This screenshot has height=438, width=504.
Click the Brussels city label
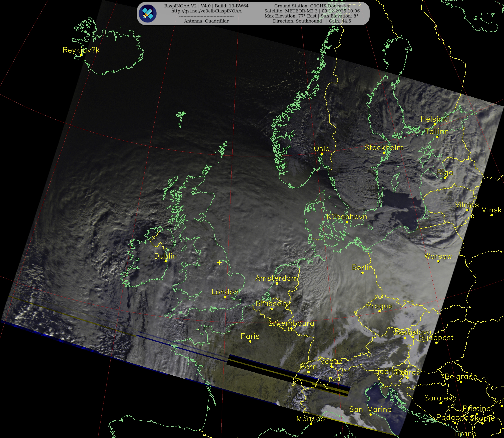(x=271, y=304)
